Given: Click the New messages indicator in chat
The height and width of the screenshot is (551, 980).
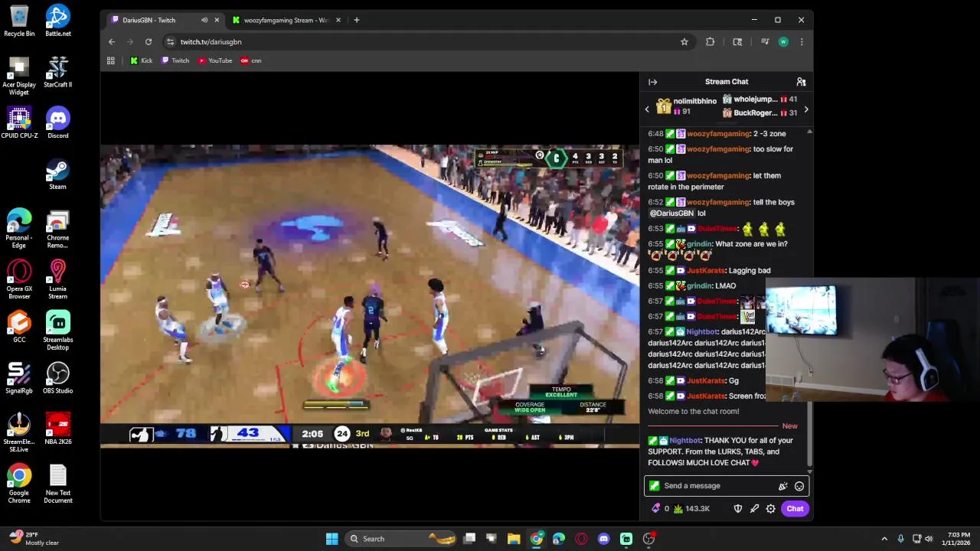Looking at the screenshot, I should click(x=789, y=426).
